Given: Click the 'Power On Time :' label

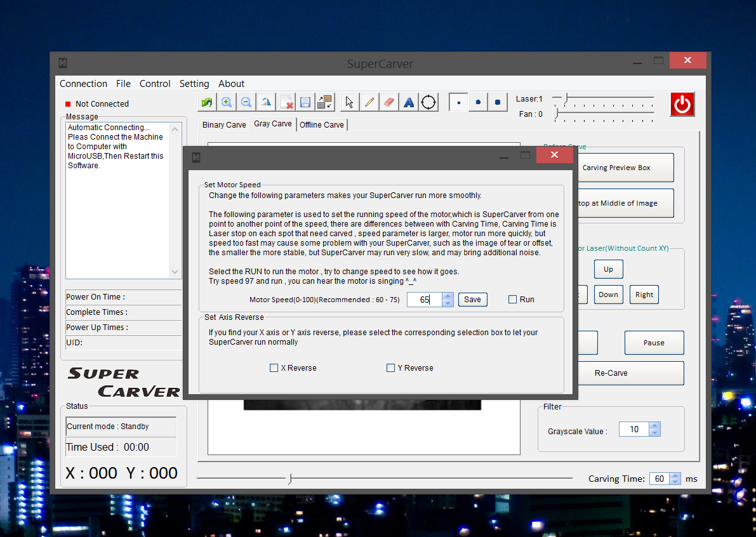Looking at the screenshot, I should click(x=95, y=297).
